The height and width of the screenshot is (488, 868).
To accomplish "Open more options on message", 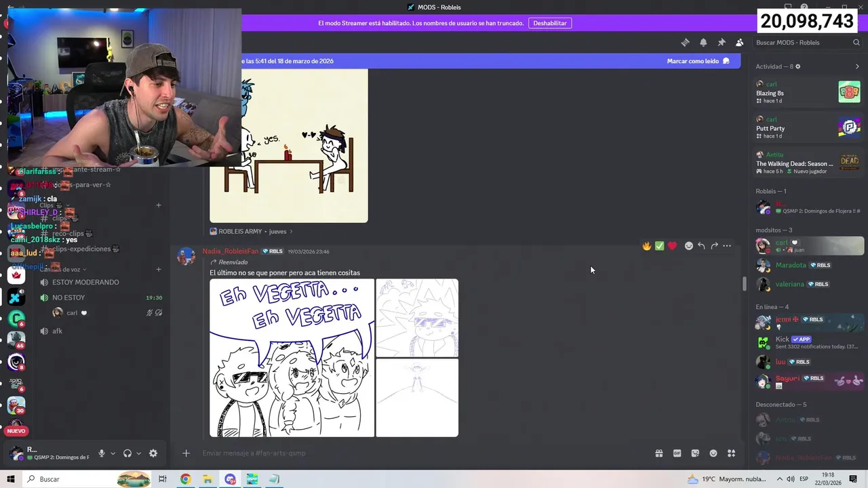I will (727, 245).
